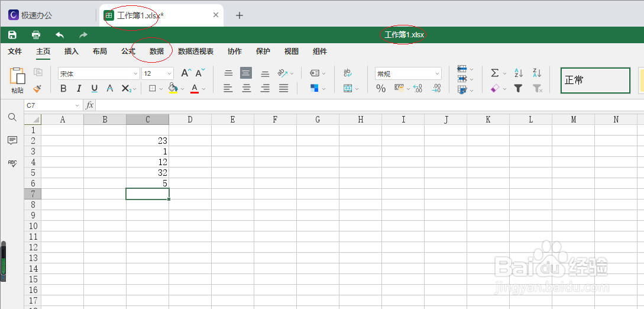Click the Copy icon
The height and width of the screenshot is (309, 644).
(38, 72)
